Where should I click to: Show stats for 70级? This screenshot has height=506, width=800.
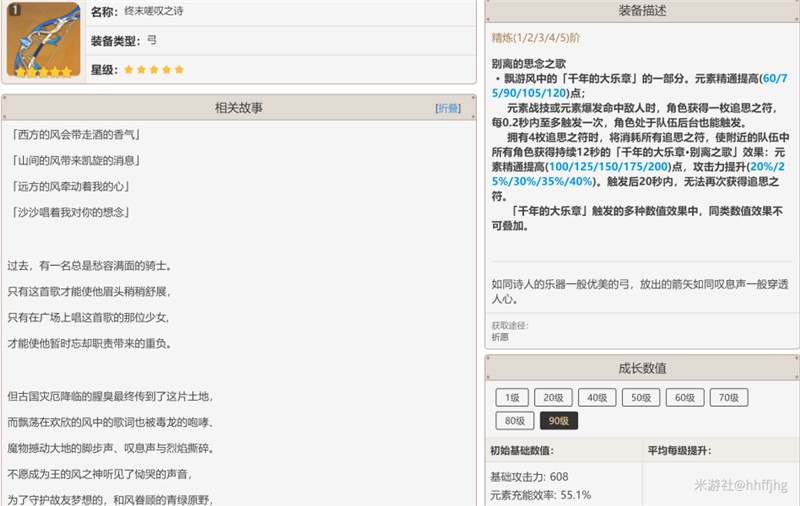[x=729, y=397]
